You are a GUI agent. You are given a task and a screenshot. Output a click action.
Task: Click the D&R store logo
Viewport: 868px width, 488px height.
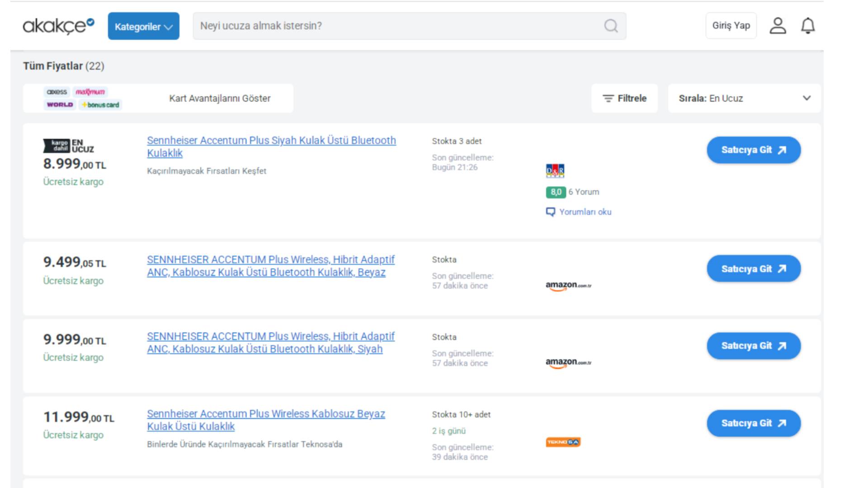555,171
